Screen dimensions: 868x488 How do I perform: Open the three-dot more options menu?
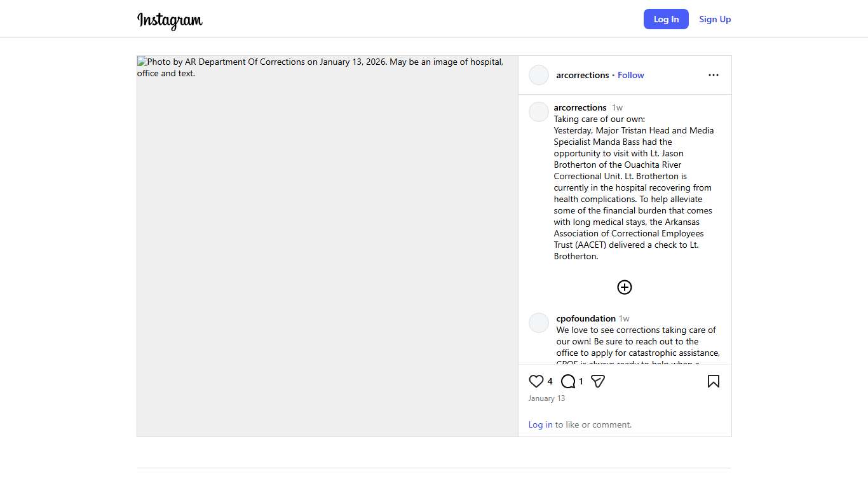click(x=714, y=75)
